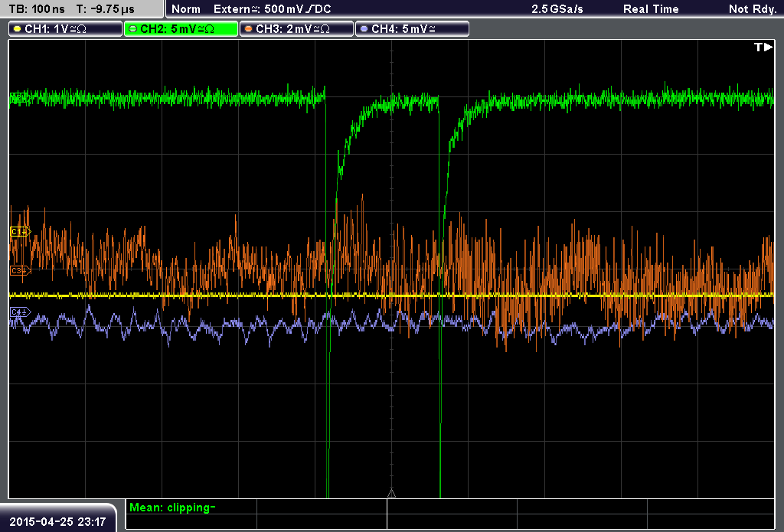Image resolution: width=784 pixels, height=532 pixels.
Task: Select the CH4: 5mV channel tab
Action: click(412, 29)
